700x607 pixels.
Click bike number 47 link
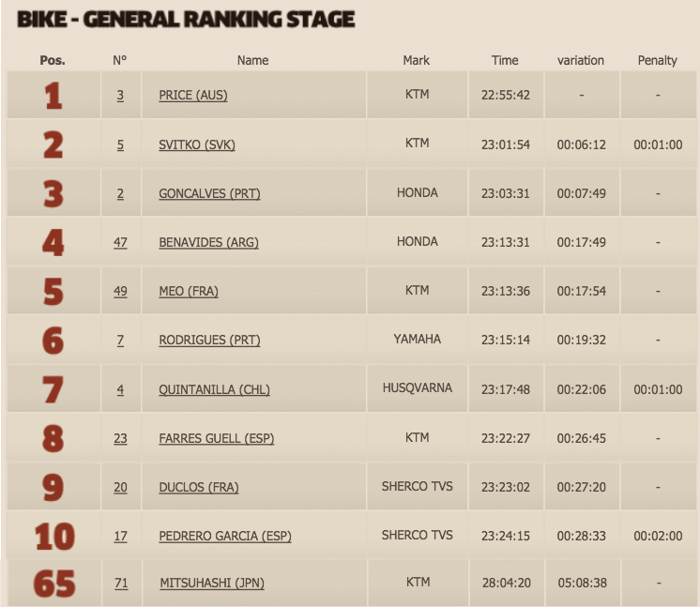click(120, 242)
